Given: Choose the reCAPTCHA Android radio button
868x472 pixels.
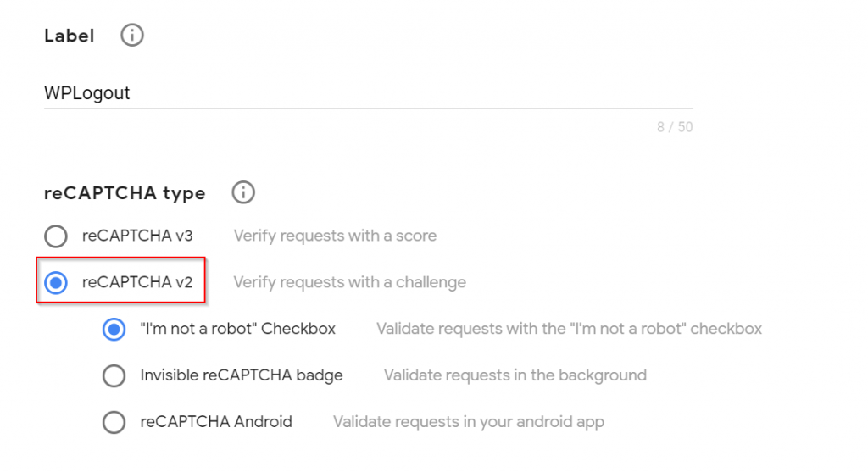Looking at the screenshot, I should pyautogui.click(x=114, y=422).
